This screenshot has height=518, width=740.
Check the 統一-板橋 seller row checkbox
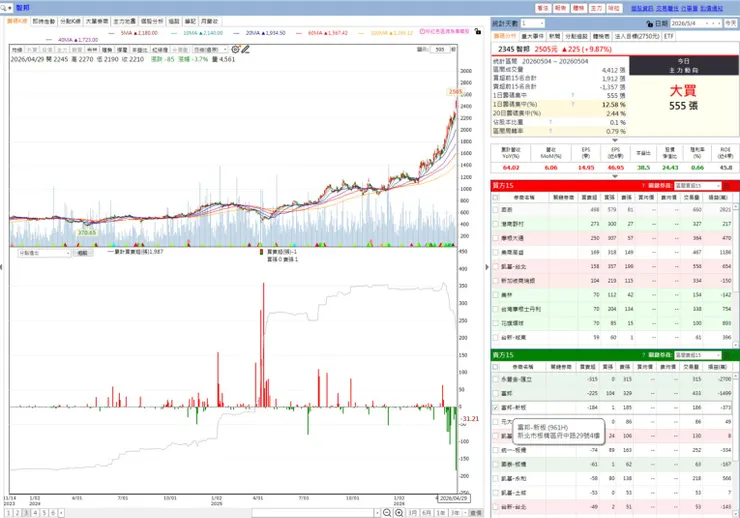click(495, 450)
